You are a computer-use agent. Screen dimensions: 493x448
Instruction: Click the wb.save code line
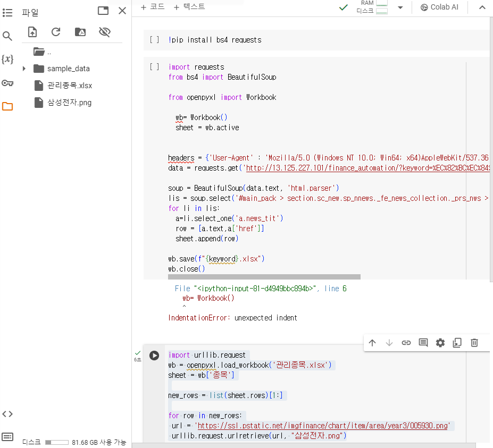coord(216,259)
